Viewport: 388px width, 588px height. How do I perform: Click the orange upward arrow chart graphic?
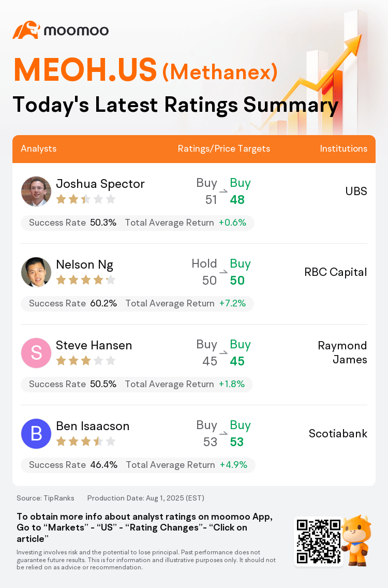pos(321,78)
